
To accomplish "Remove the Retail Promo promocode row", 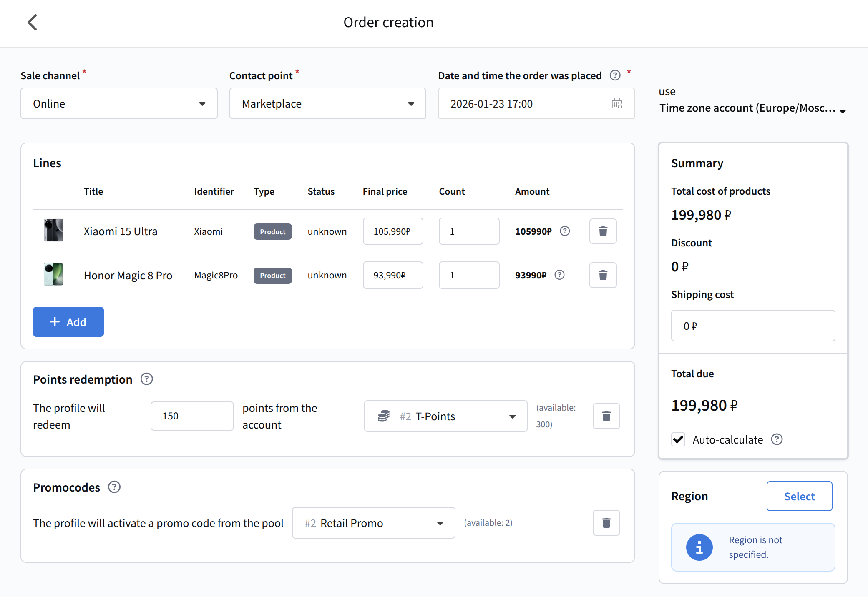I will coord(606,523).
